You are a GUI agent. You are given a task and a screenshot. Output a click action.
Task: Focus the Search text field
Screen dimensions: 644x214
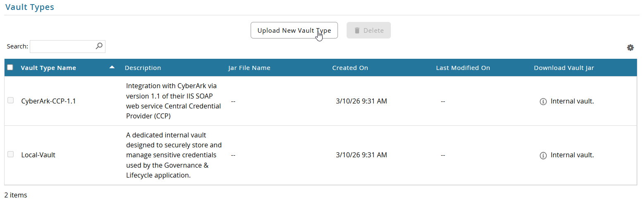coord(67,46)
